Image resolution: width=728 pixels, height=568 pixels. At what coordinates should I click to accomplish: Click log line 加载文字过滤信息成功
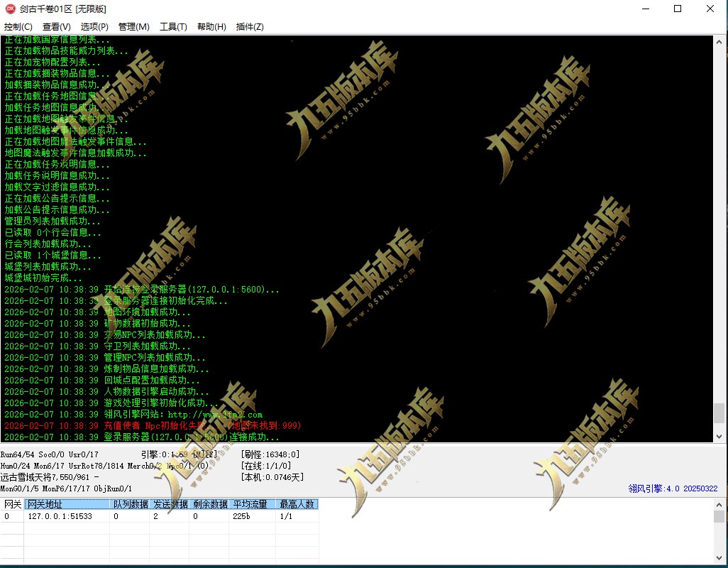pyautogui.click(x=57, y=187)
